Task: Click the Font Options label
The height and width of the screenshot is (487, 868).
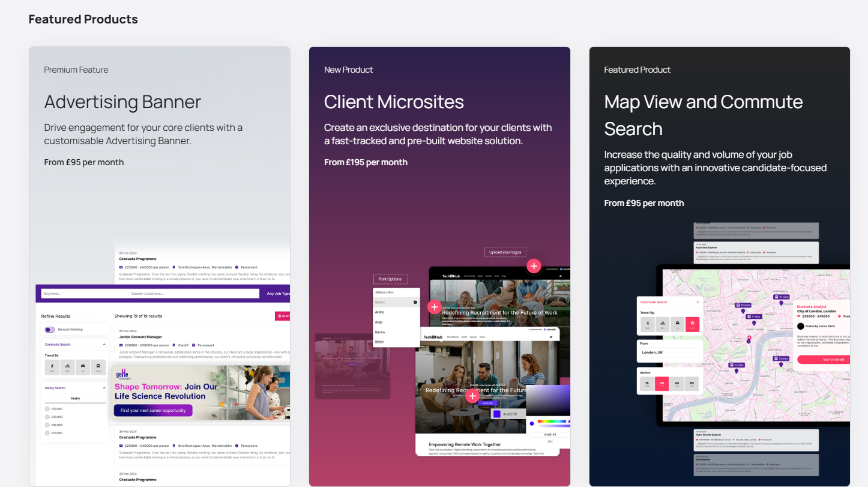Action: point(390,279)
